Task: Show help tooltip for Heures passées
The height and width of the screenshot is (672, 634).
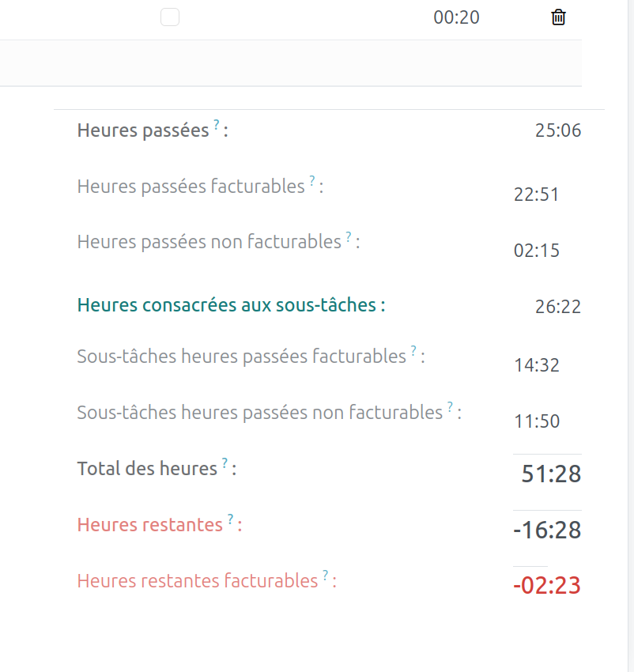Action: (x=217, y=124)
